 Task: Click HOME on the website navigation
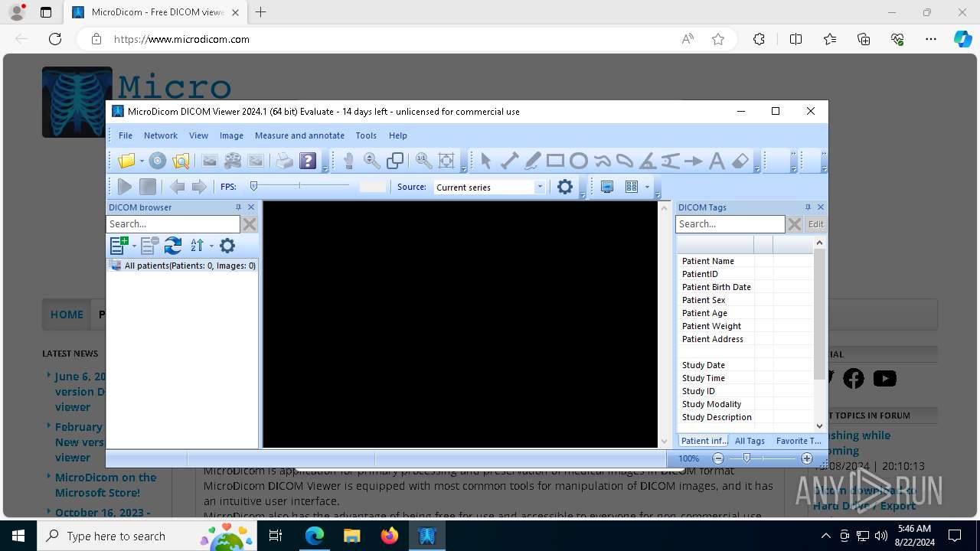(67, 315)
